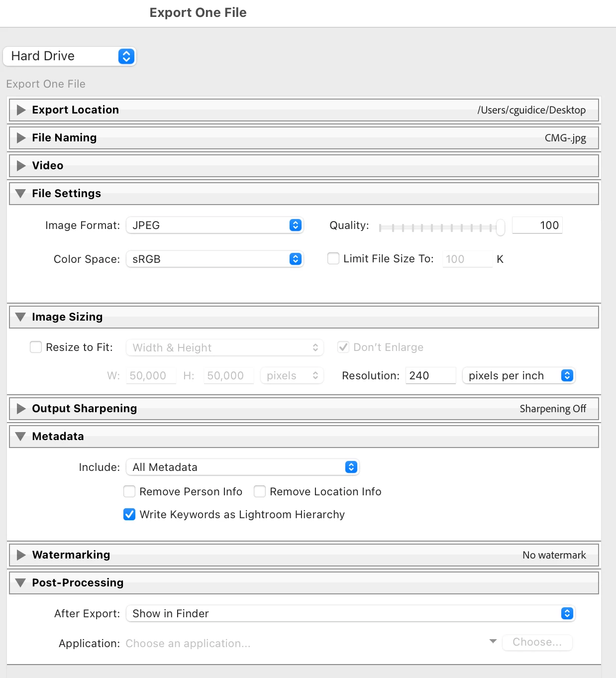The height and width of the screenshot is (678, 616).
Task: Open the pixels per inch dropdown
Action: coord(519,376)
